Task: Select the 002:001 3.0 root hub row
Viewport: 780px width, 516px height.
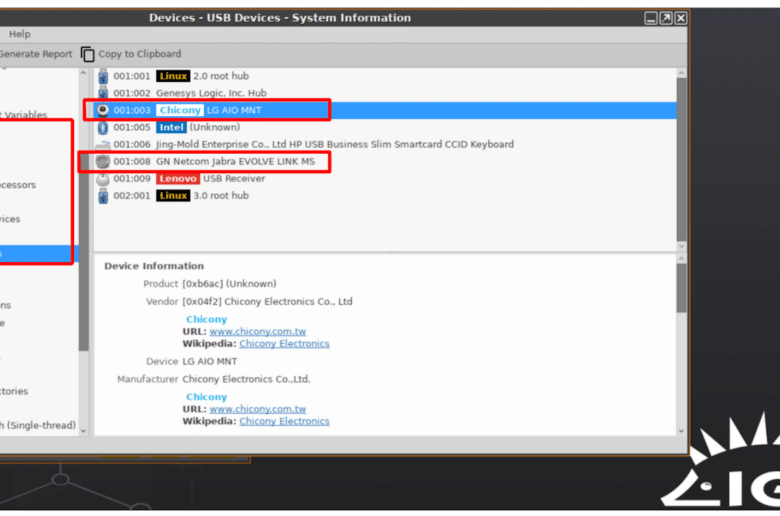Action: click(x=385, y=196)
